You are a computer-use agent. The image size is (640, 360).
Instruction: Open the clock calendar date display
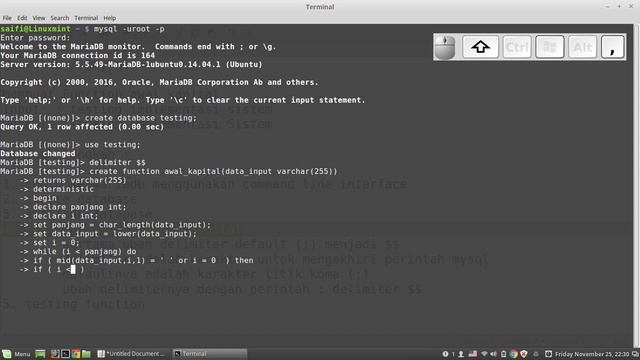592,354
